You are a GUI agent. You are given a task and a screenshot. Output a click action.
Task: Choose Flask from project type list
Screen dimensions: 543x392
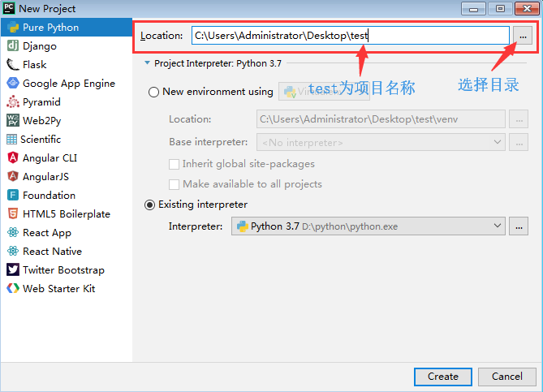(x=67, y=65)
